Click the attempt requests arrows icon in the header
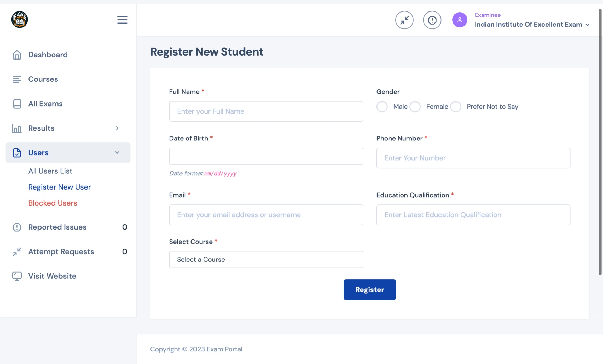This screenshot has height=364, width=603. click(x=404, y=20)
